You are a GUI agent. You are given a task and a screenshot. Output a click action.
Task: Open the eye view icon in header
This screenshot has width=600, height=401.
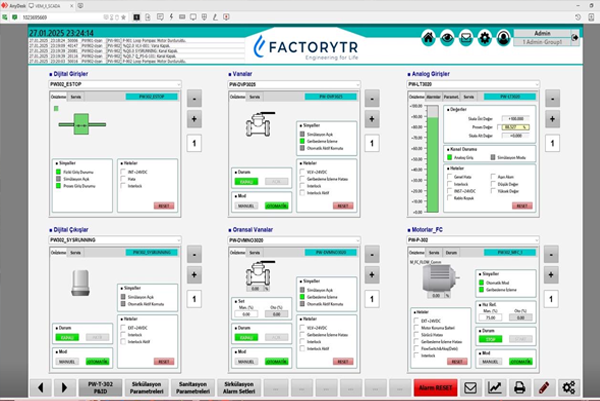coord(445,38)
